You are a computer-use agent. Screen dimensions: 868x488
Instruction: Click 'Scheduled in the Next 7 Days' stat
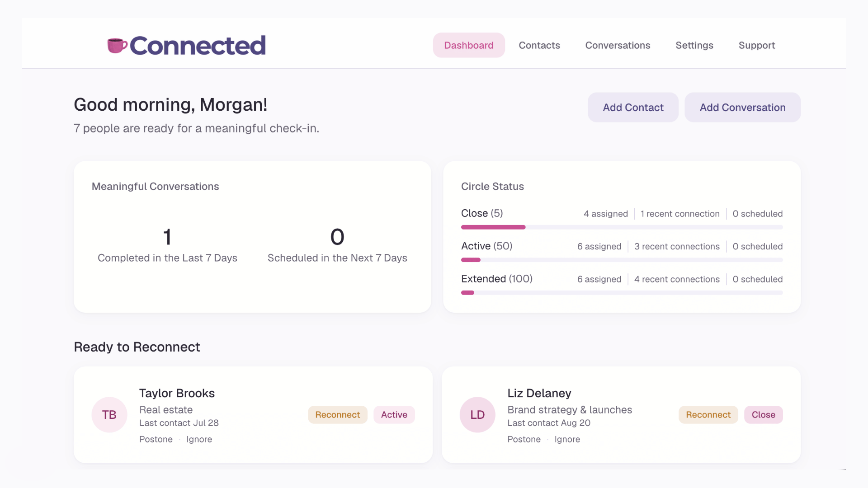tap(337, 258)
